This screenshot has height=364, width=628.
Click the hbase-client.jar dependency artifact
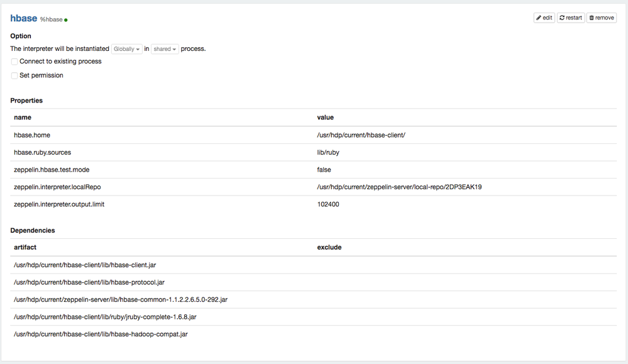pos(85,265)
